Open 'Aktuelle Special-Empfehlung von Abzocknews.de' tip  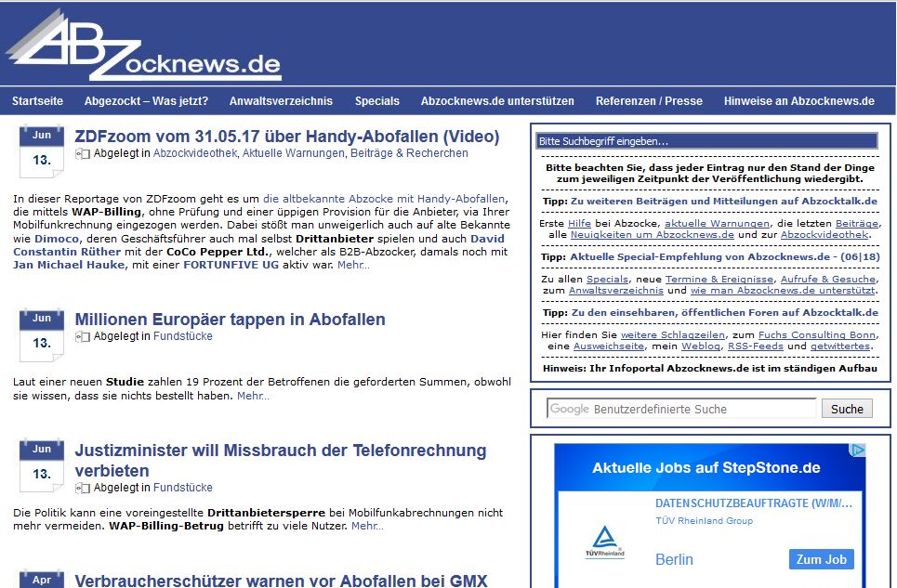coord(725,256)
